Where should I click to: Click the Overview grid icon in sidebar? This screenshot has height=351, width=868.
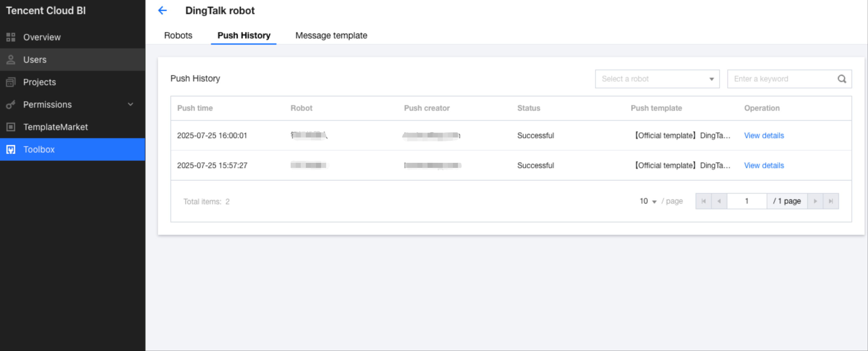pos(11,37)
